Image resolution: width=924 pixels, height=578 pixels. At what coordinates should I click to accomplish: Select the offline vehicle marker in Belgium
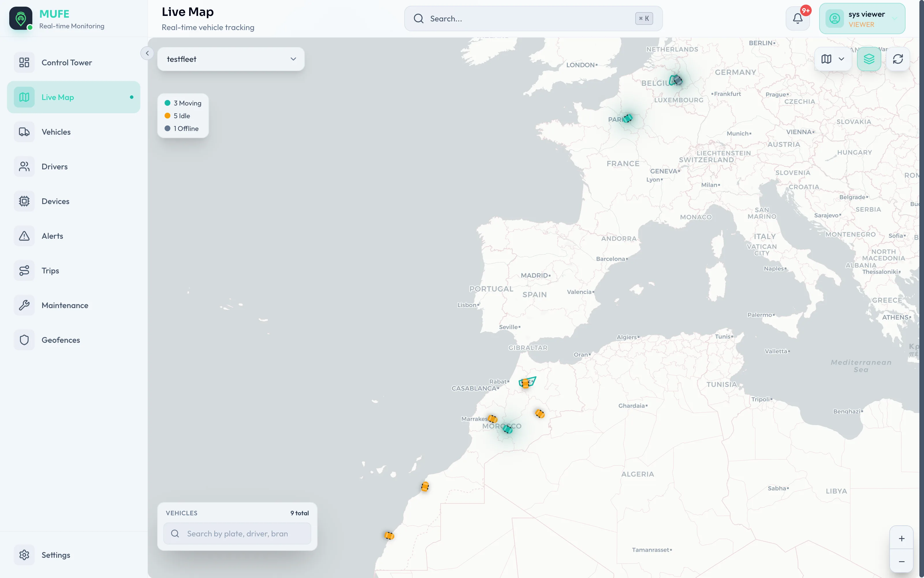coord(677,80)
